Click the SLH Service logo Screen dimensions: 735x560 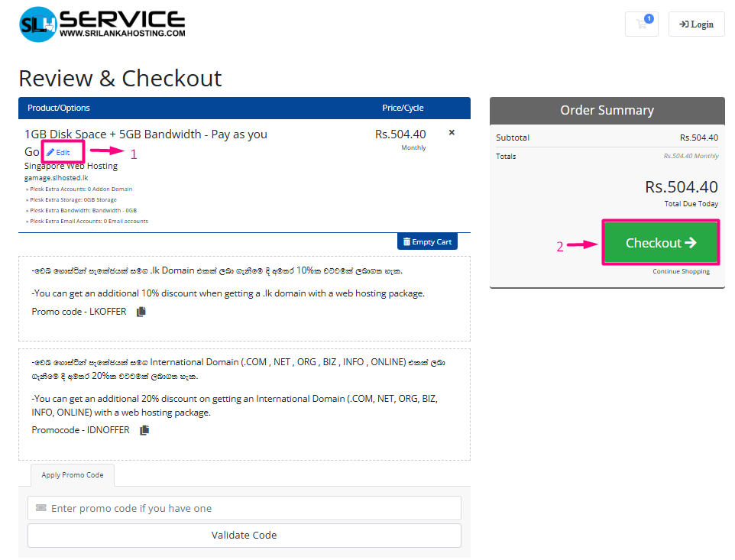pyautogui.click(x=102, y=24)
